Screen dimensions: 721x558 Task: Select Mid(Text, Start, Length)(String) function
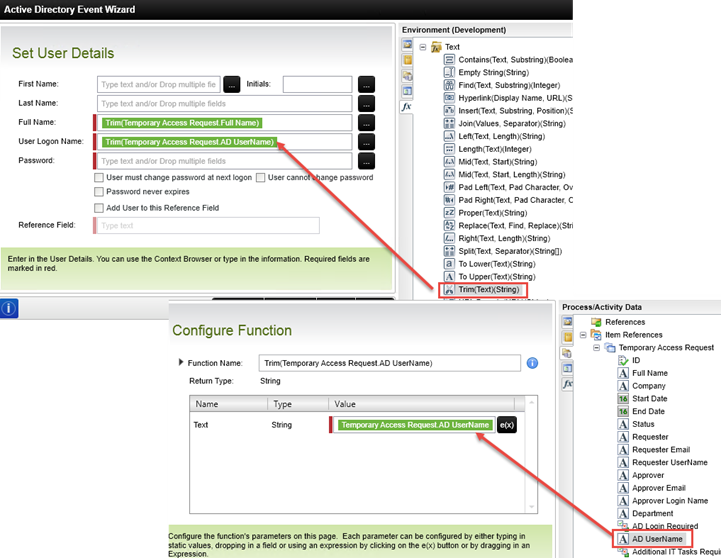pyautogui.click(x=505, y=175)
